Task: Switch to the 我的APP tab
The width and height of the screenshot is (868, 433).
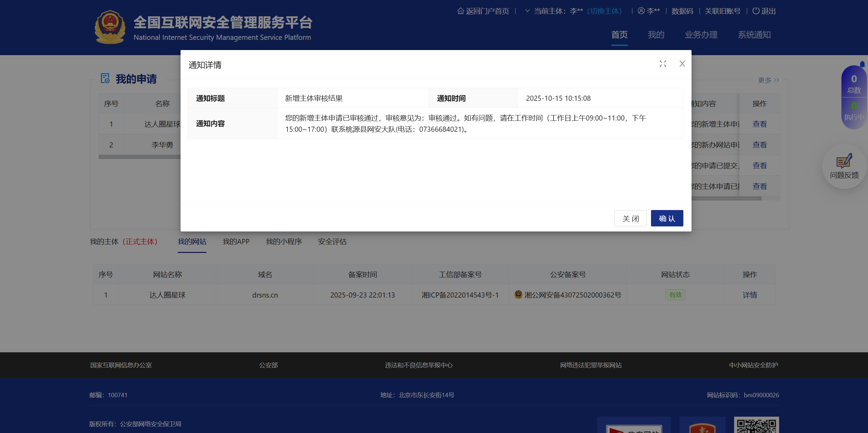Action: [236, 242]
